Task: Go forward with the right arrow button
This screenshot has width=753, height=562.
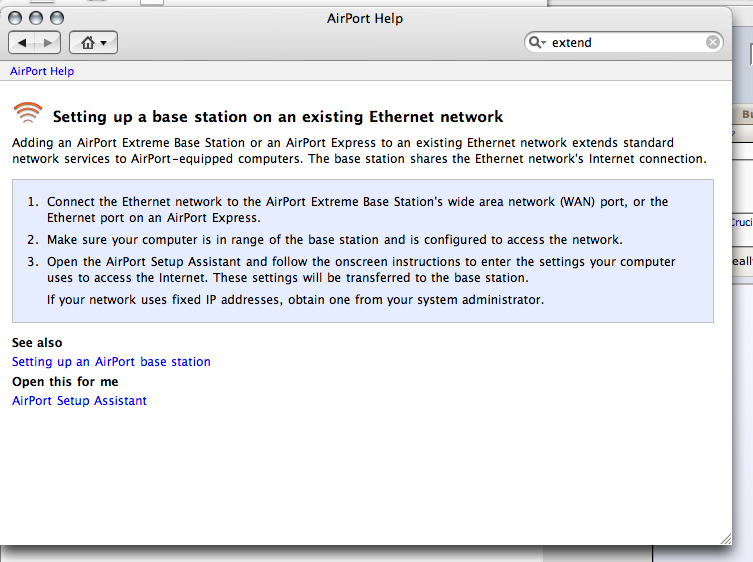Action: tap(48, 43)
